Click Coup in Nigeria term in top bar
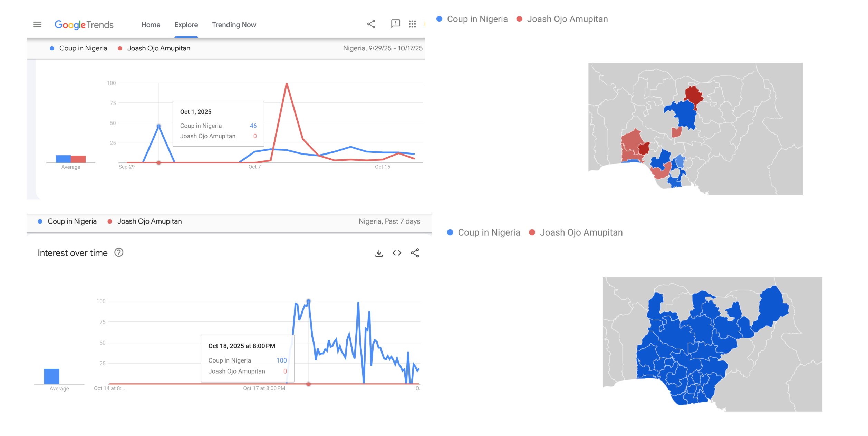The height and width of the screenshot is (436, 868). point(83,48)
